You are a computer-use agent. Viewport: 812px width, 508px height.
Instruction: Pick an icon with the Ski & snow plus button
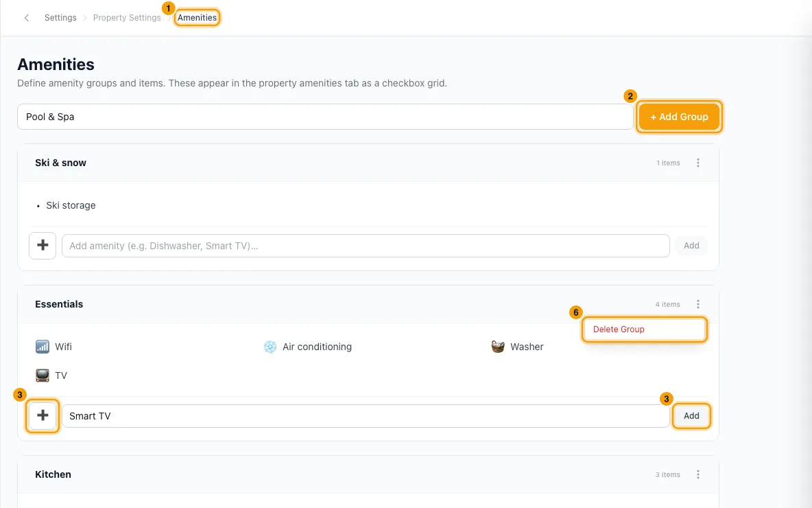[x=43, y=245]
